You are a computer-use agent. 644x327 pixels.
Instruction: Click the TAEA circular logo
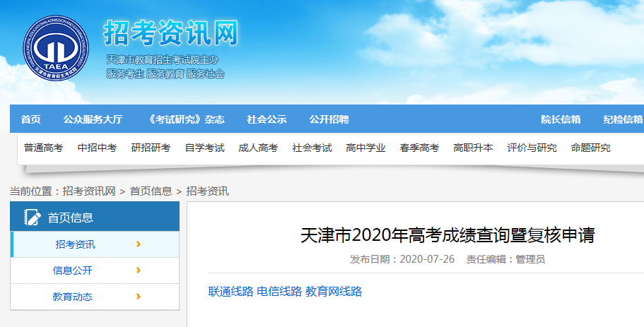click(x=55, y=46)
